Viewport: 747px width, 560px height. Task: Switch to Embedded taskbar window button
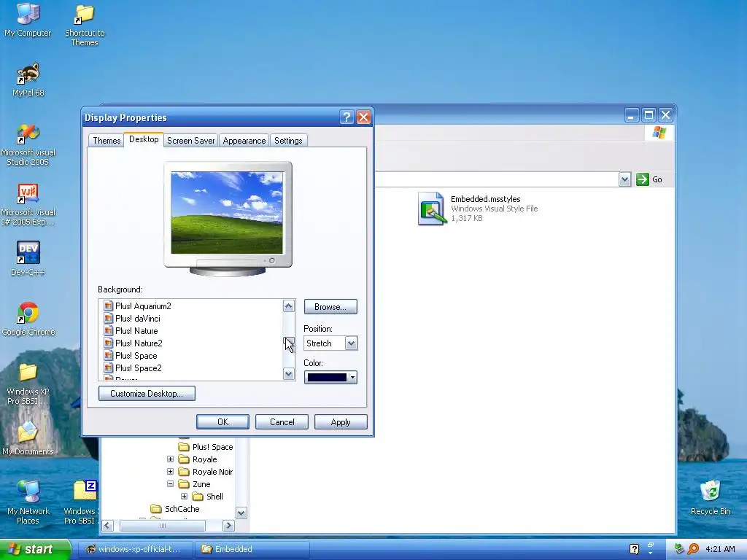click(252, 549)
